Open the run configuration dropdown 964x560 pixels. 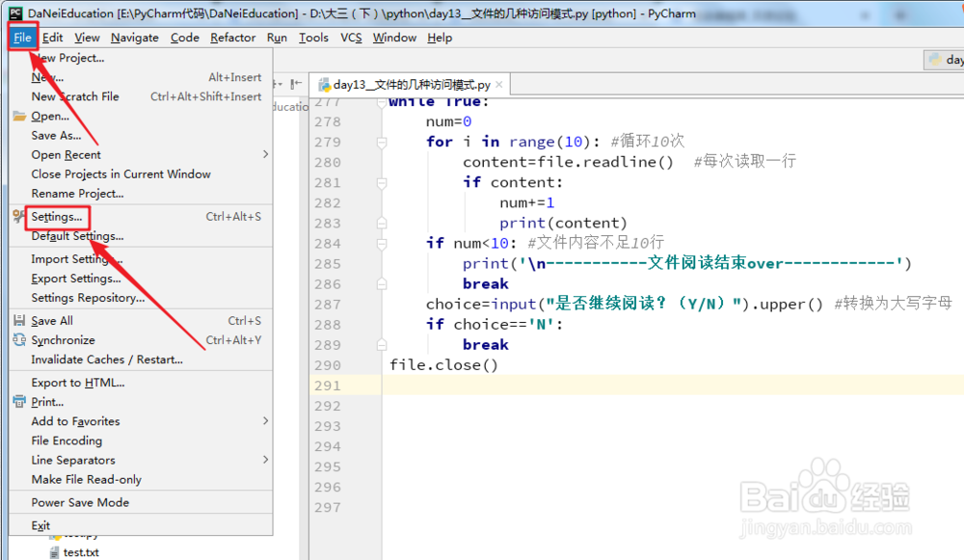[945, 60]
